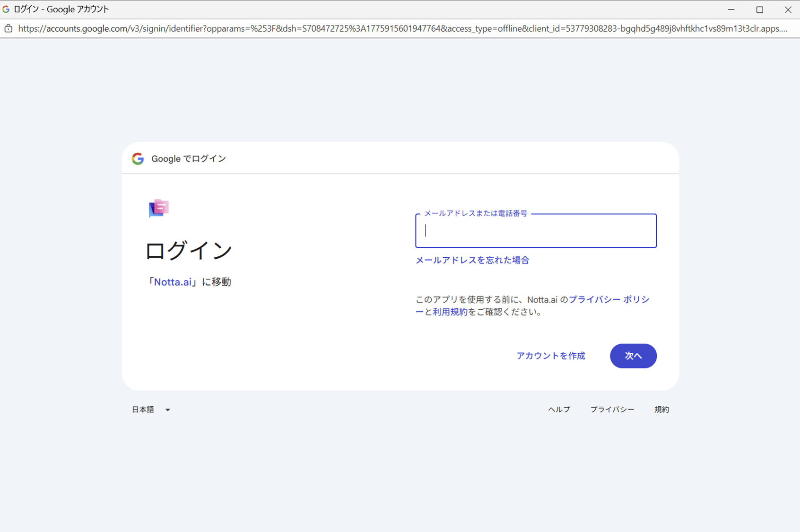Click the lock icon beside the URL
Viewport: 800px width, 532px height.
click(x=9, y=28)
